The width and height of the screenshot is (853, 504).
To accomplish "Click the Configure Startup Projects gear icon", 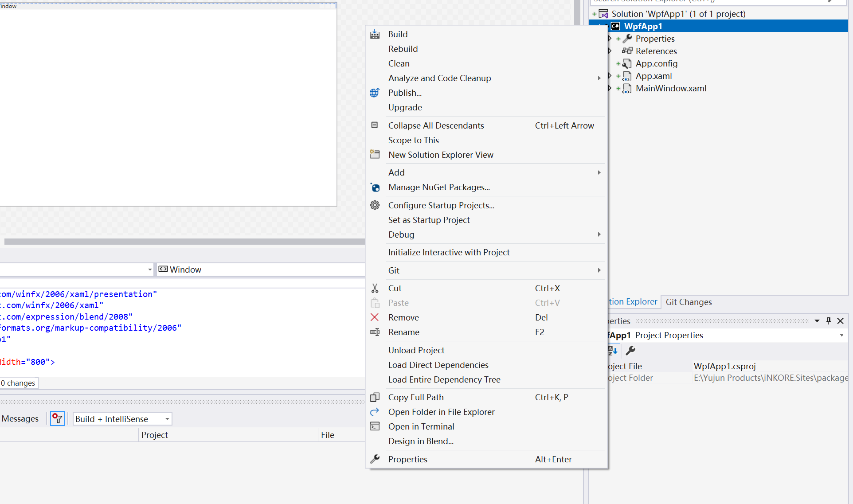I will [x=375, y=205].
